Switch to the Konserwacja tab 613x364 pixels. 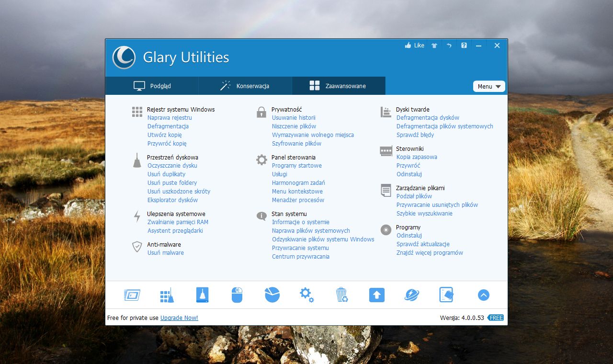pyautogui.click(x=245, y=86)
